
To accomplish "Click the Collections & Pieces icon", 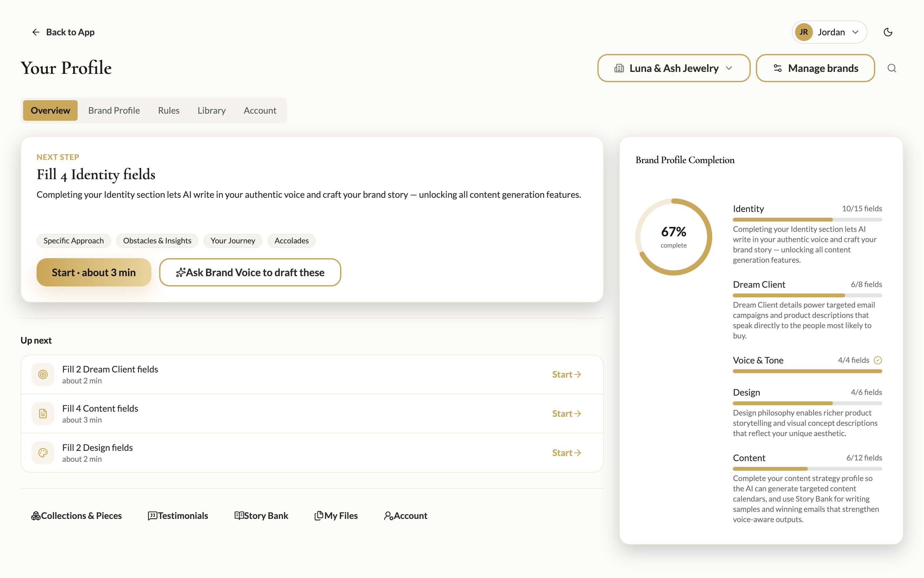I will point(36,516).
